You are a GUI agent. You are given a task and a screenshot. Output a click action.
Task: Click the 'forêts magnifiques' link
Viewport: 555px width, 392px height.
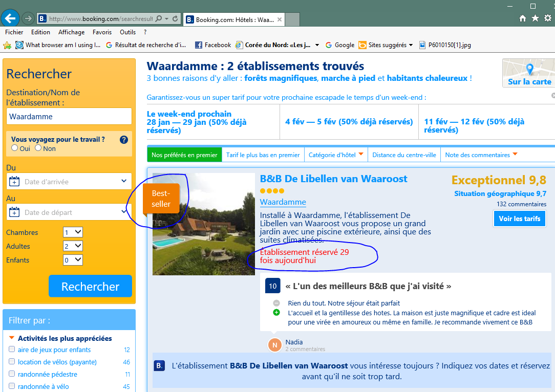point(281,78)
